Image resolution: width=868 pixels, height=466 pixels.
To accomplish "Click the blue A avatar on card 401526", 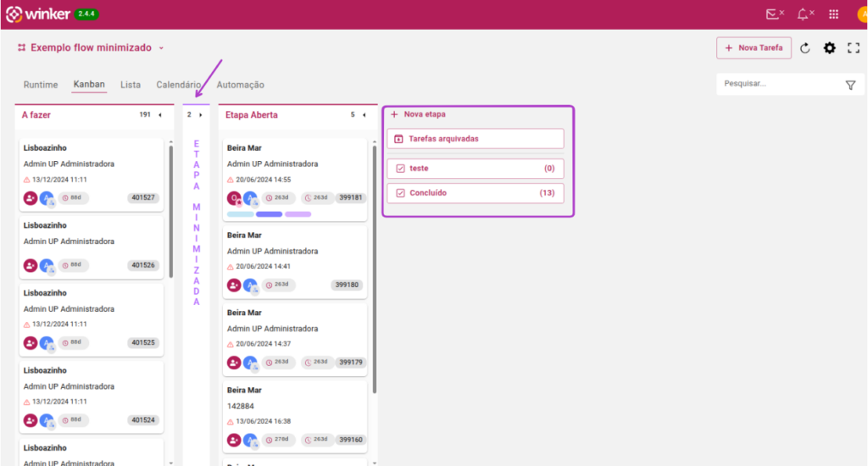I will point(47,266).
